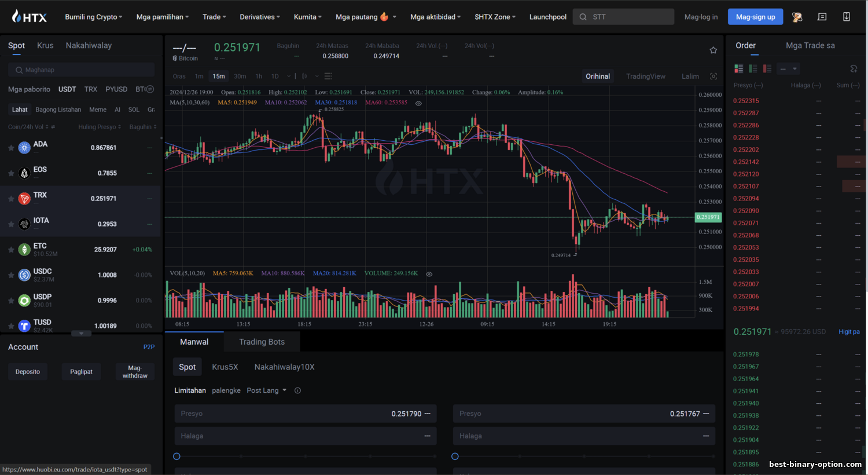The image size is (868, 475).
Task: Open candlestick chart style icon in toolbar
Action: (x=304, y=76)
